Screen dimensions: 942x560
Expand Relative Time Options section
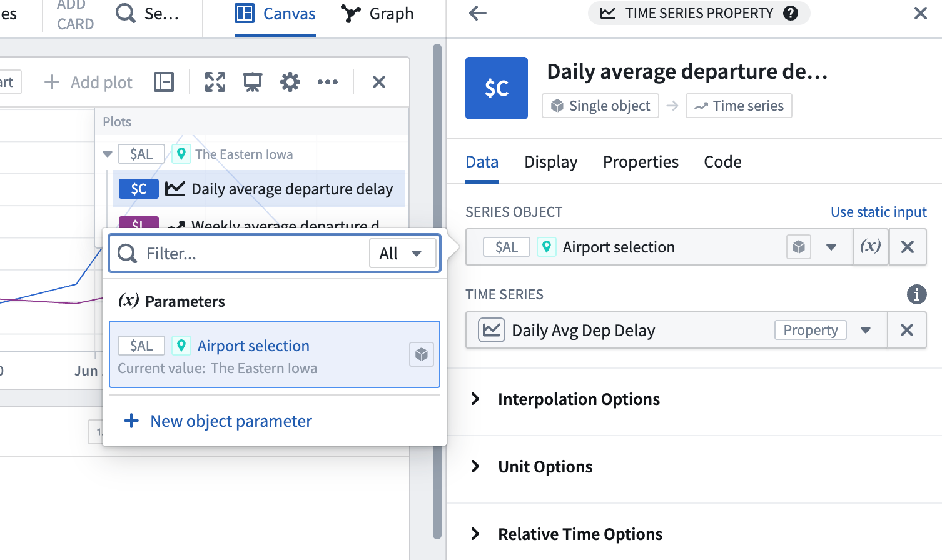(x=475, y=534)
